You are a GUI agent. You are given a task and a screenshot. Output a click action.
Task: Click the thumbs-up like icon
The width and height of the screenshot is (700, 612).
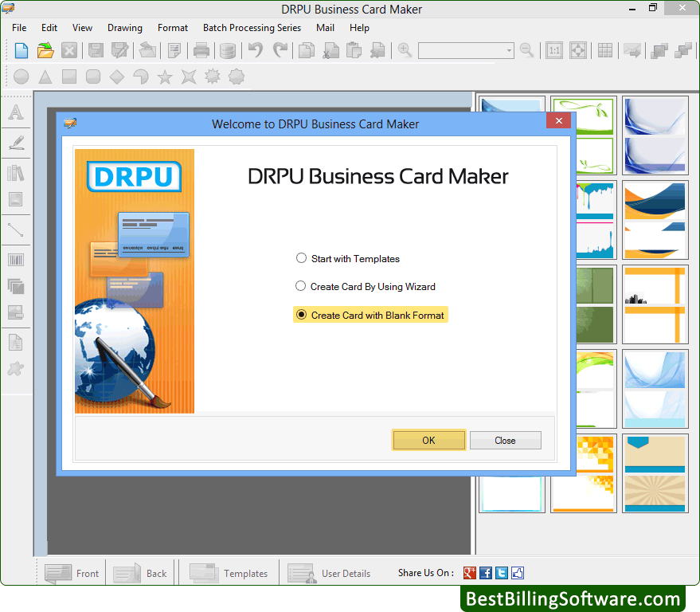518,573
